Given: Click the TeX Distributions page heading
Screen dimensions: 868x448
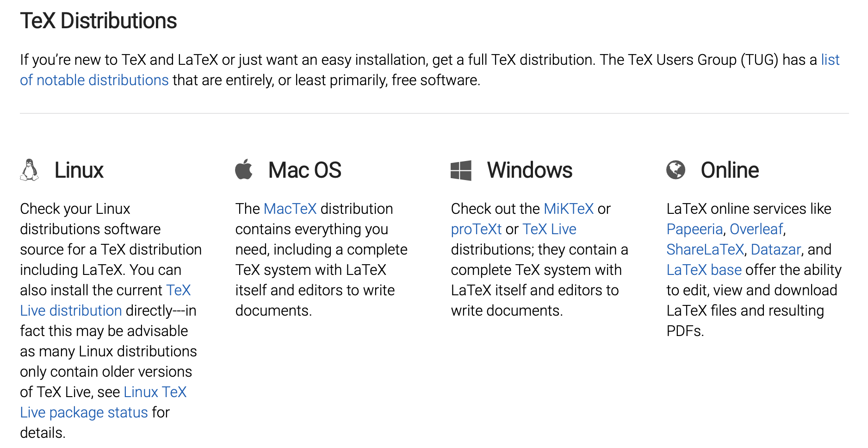Looking at the screenshot, I should tap(99, 21).
